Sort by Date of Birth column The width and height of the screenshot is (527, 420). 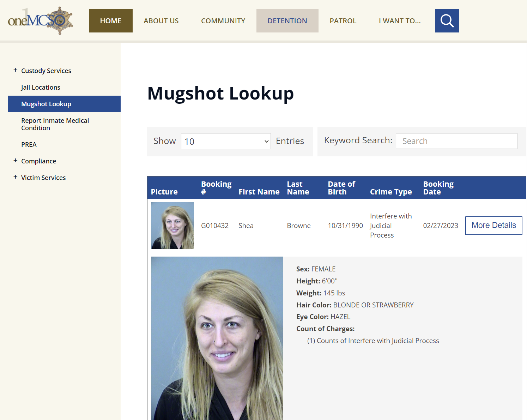click(x=341, y=188)
